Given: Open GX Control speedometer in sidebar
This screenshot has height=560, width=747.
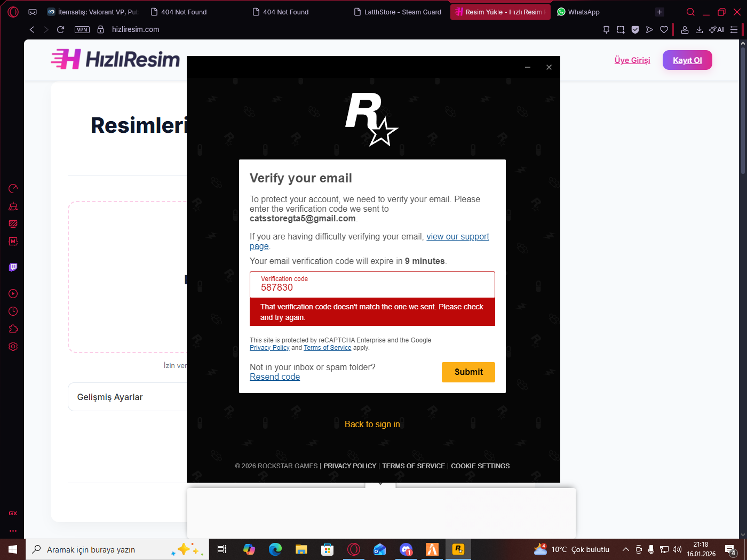Looking at the screenshot, I should [x=13, y=188].
